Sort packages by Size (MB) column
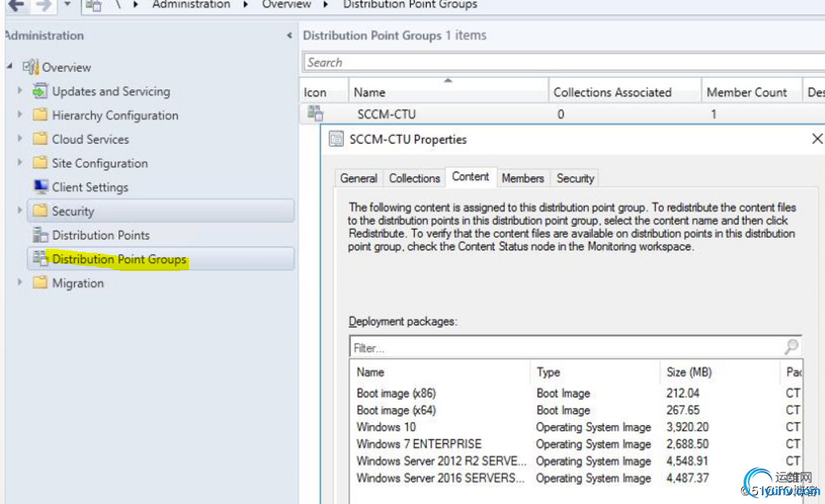Viewport: 825px width, 504px height. click(x=720, y=372)
